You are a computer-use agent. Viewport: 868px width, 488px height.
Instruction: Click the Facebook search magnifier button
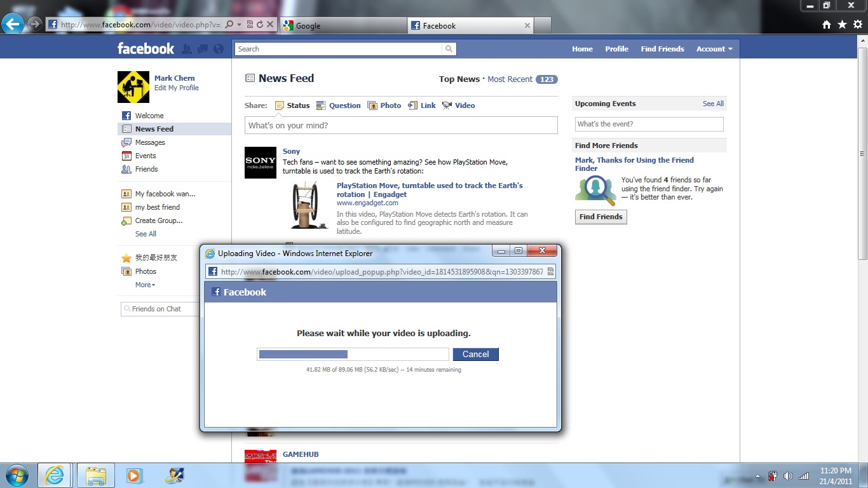coord(449,49)
